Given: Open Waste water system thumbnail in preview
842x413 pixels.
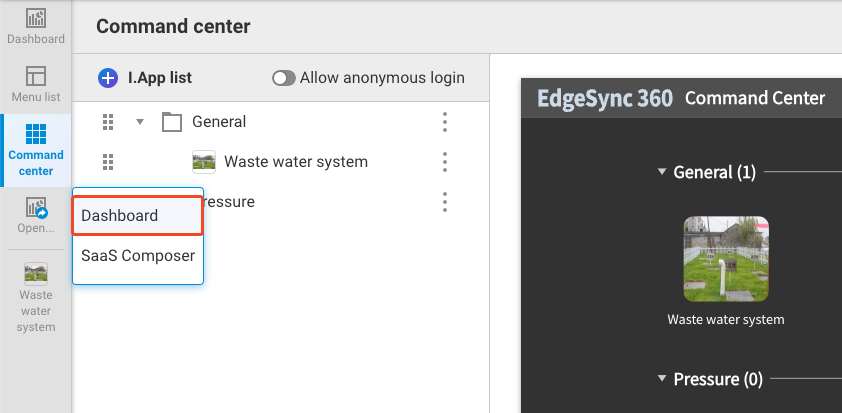Looking at the screenshot, I should pos(726,258).
